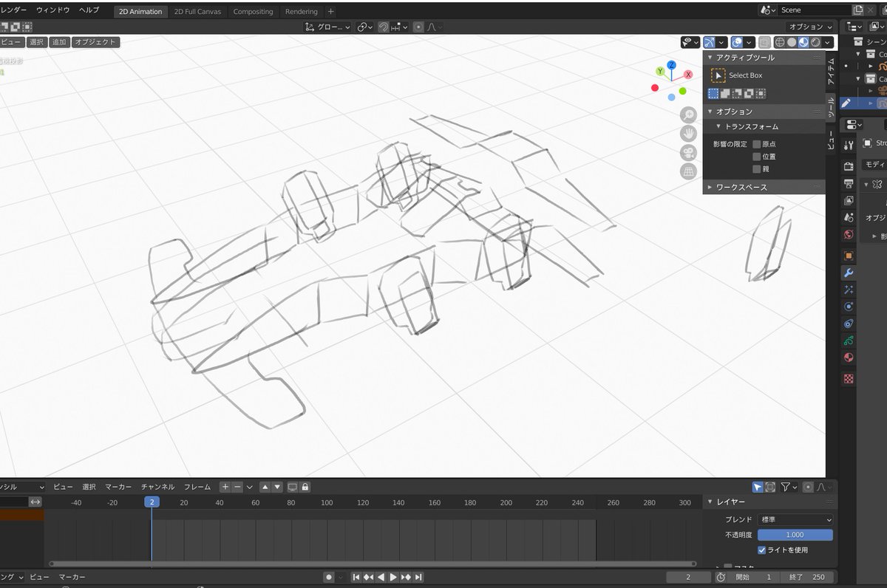Open the Modifiers wrench properties tab
This screenshot has height=588, width=887.
[x=849, y=273]
